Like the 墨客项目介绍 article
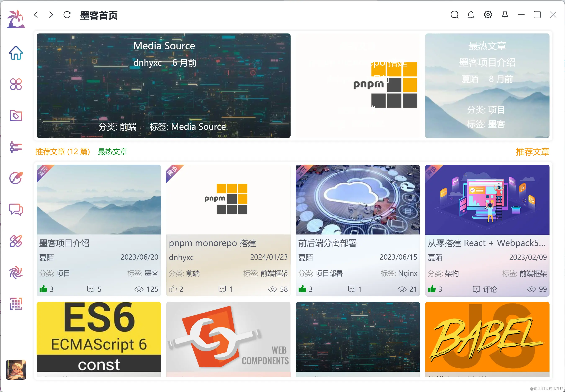 [x=43, y=289]
